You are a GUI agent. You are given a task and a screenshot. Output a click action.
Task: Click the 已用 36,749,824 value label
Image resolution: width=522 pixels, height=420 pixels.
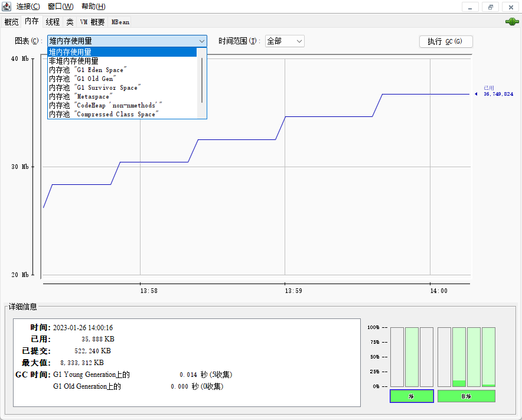pyautogui.click(x=498, y=91)
